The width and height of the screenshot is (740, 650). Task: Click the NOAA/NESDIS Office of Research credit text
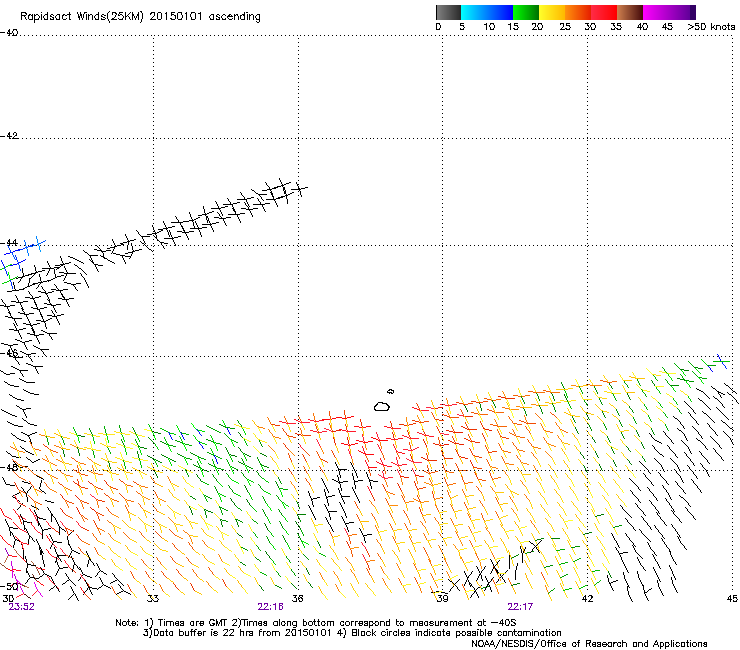pos(589,644)
